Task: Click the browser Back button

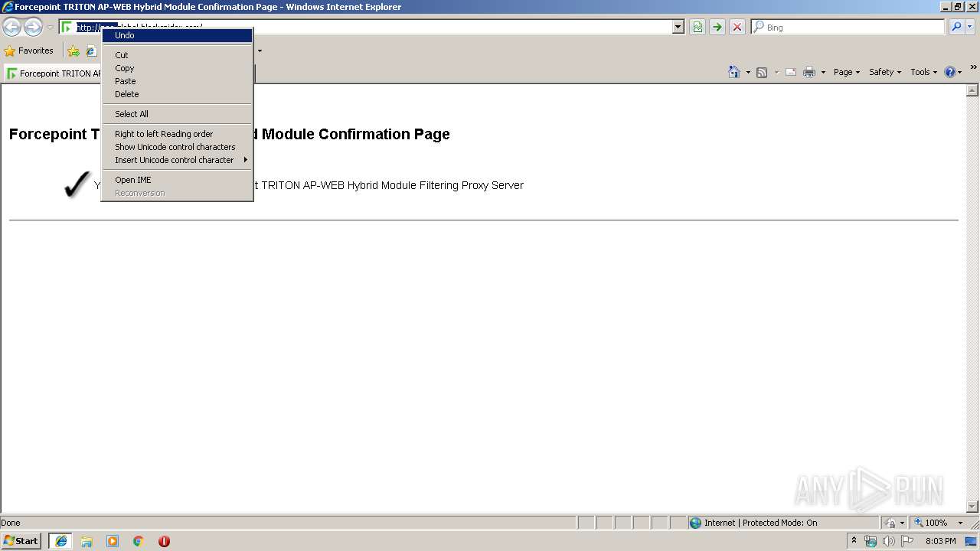Action: (12, 27)
